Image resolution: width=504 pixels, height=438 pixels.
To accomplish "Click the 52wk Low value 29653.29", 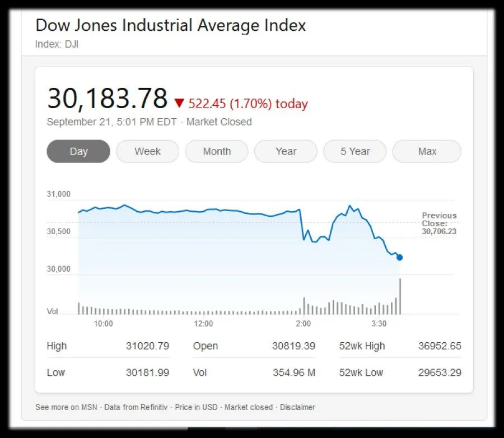I will coord(440,372).
